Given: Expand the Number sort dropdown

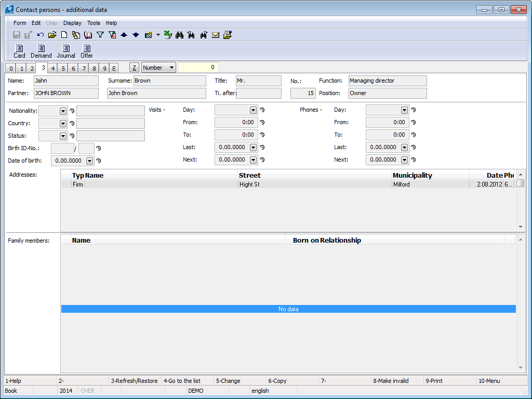Looking at the screenshot, I should (x=171, y=68).
